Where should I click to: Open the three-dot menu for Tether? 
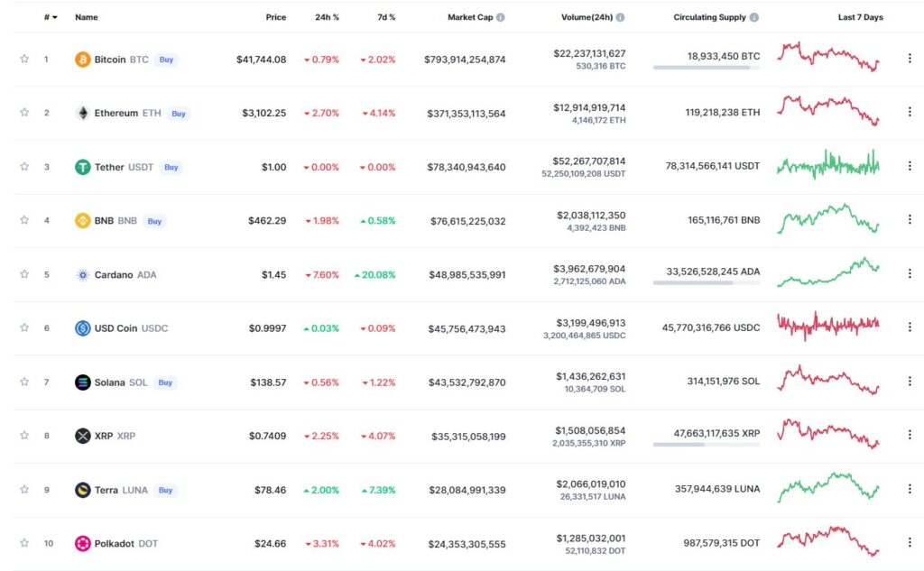click(x=910, y=166)
